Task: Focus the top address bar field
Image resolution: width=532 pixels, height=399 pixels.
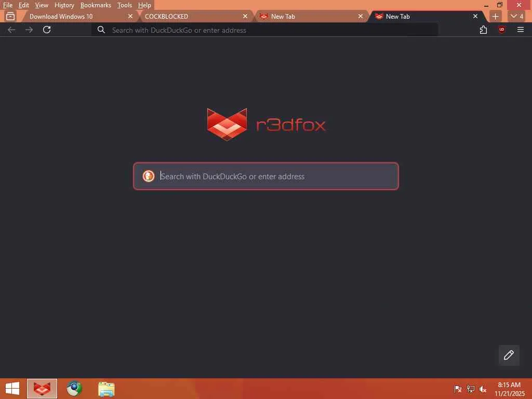Action: [x=264, y=30]
